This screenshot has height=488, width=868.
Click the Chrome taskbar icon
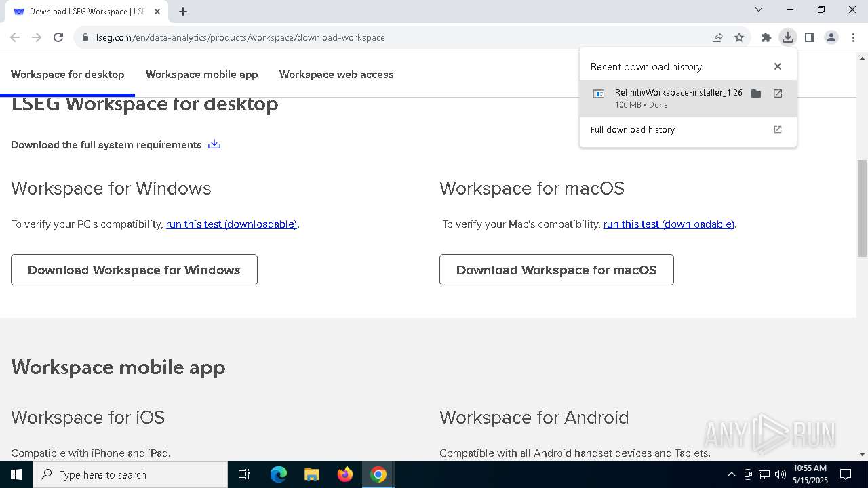[378, 474]
